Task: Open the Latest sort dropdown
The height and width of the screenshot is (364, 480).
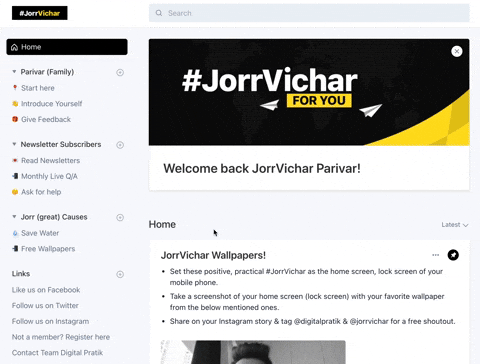Action: (x=455, y=225)
